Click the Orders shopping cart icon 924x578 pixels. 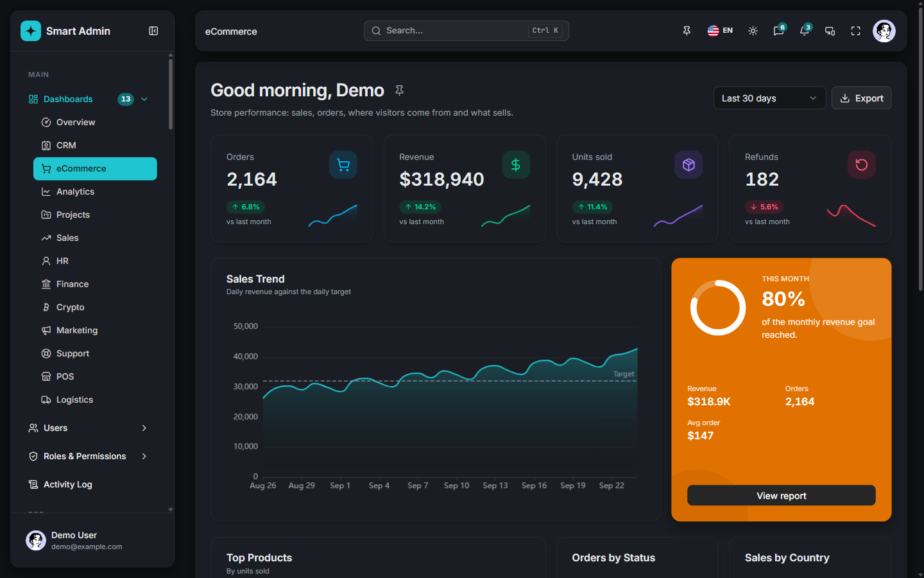pyautogui.click(x=343, y=165)
